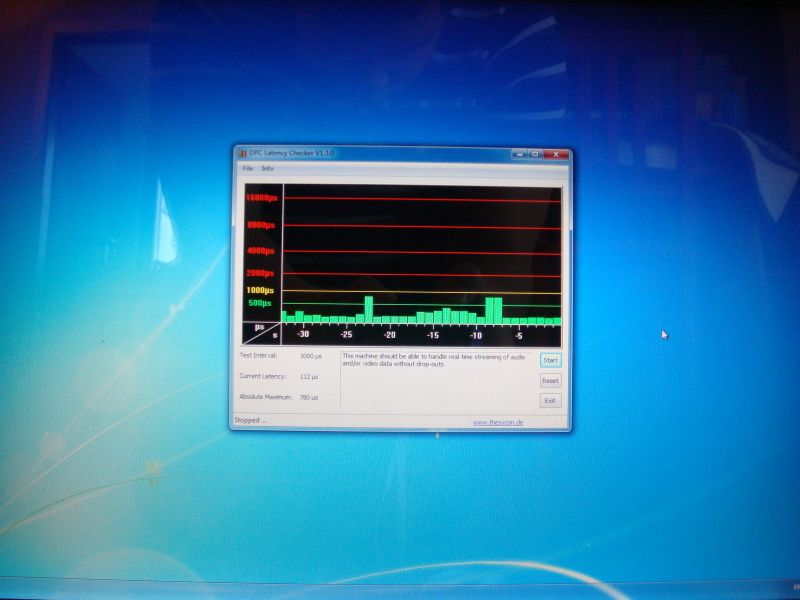Image resolution: width=800 pixels, height=600 pixels.
Task: Click the 500µs green axis label
Action: [260, 303]
